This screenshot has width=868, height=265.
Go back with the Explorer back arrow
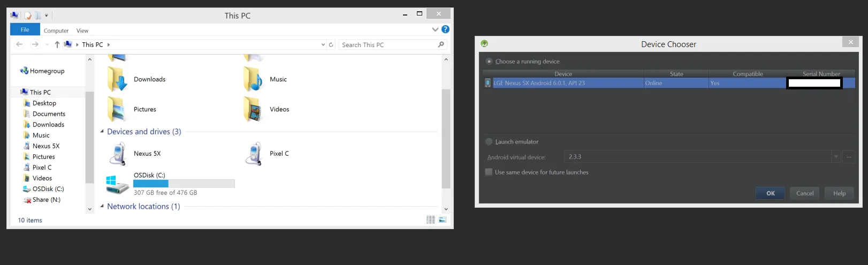point(19,44)
